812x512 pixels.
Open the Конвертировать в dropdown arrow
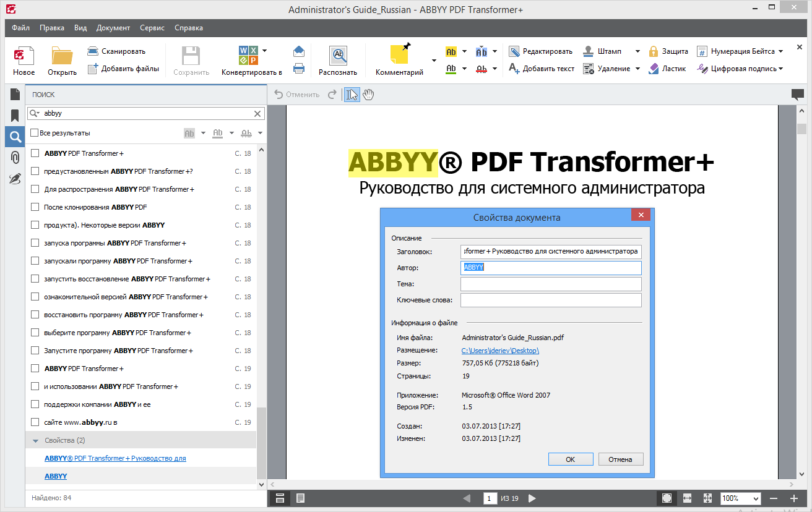coord(265,51)
